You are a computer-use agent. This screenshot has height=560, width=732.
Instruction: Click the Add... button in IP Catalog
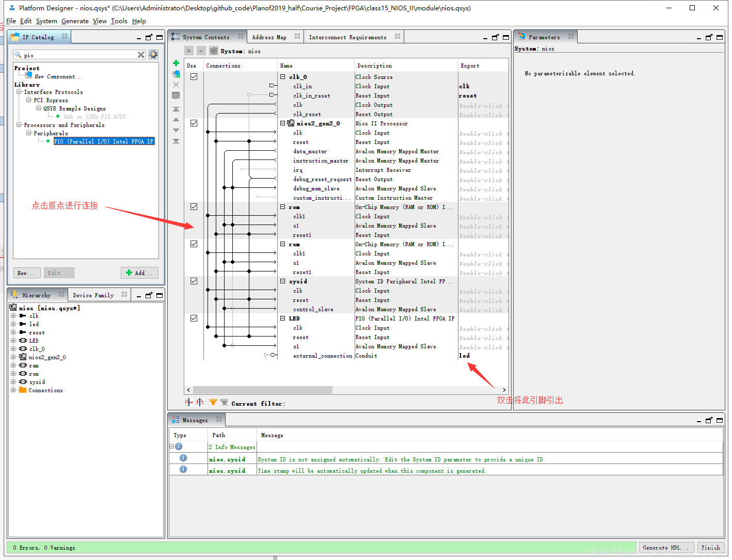139,273
